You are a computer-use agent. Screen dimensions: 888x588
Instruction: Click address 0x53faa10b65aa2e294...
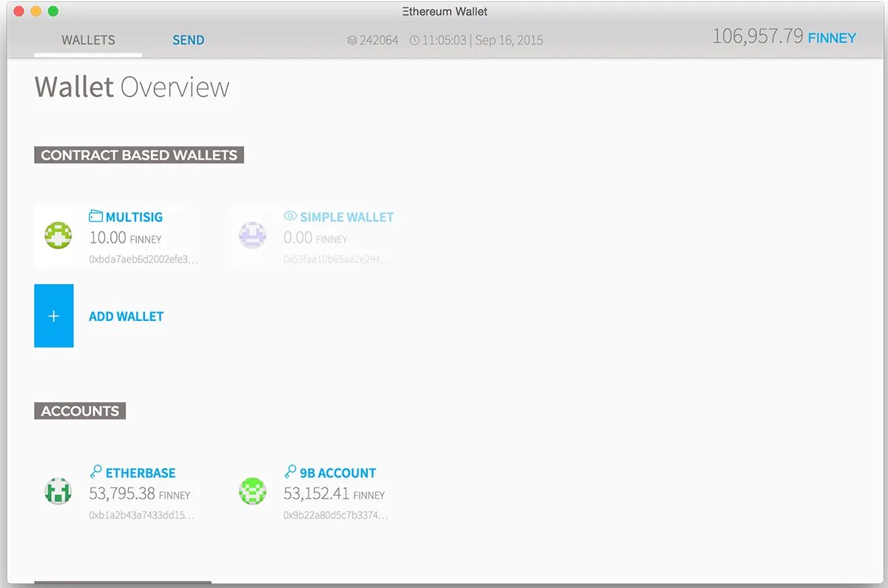click(x=337, y=260)
